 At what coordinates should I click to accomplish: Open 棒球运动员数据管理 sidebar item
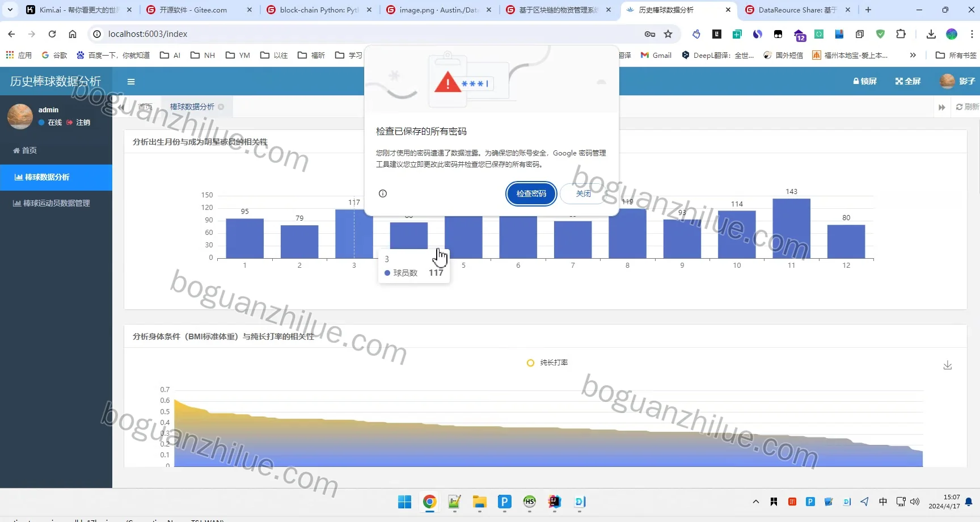(x=56, y=203)
